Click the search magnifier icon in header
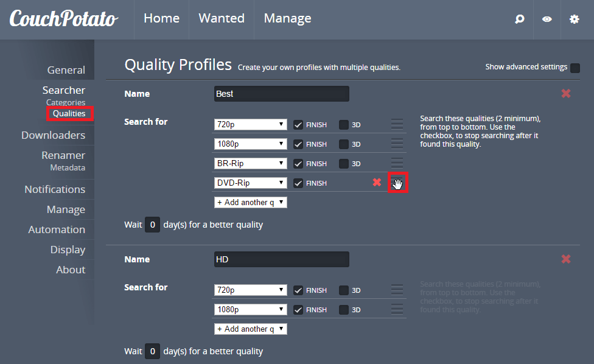The image size is (594, 364). pos(519,19)
